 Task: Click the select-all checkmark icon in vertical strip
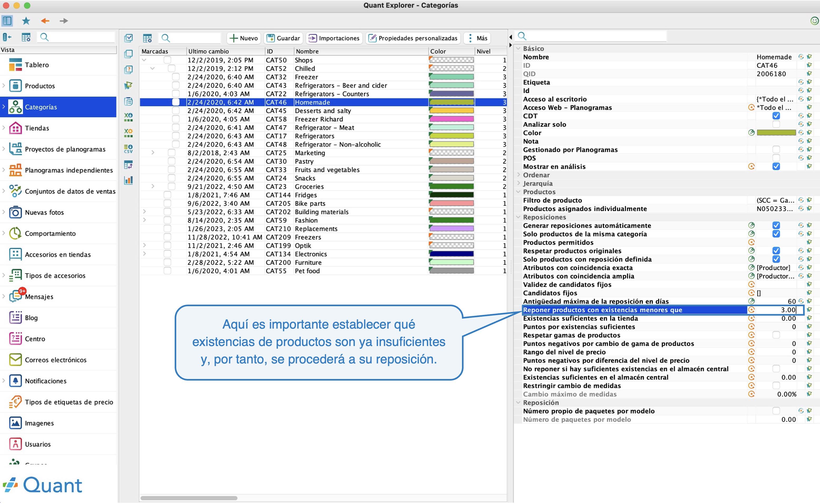[128, 38]
